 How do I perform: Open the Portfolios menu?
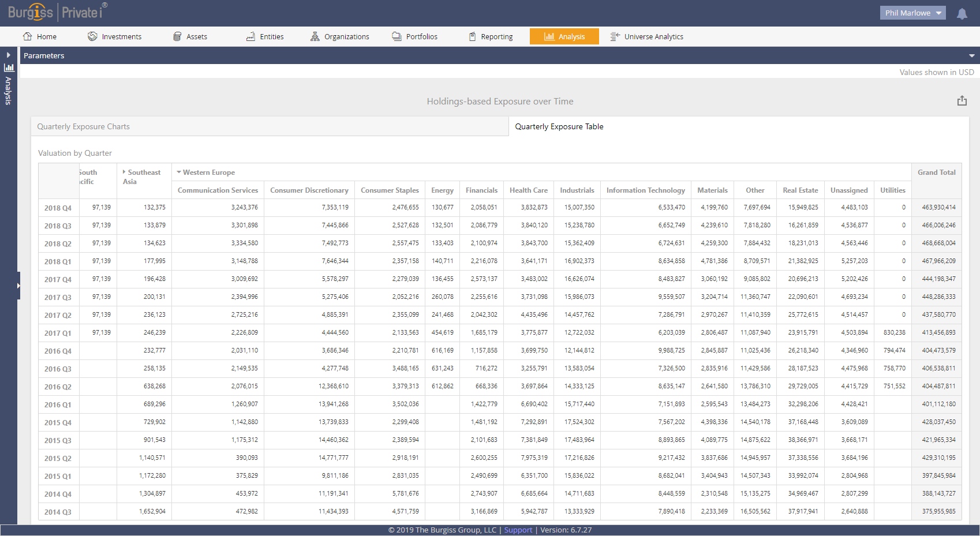[x=414, y=36]
